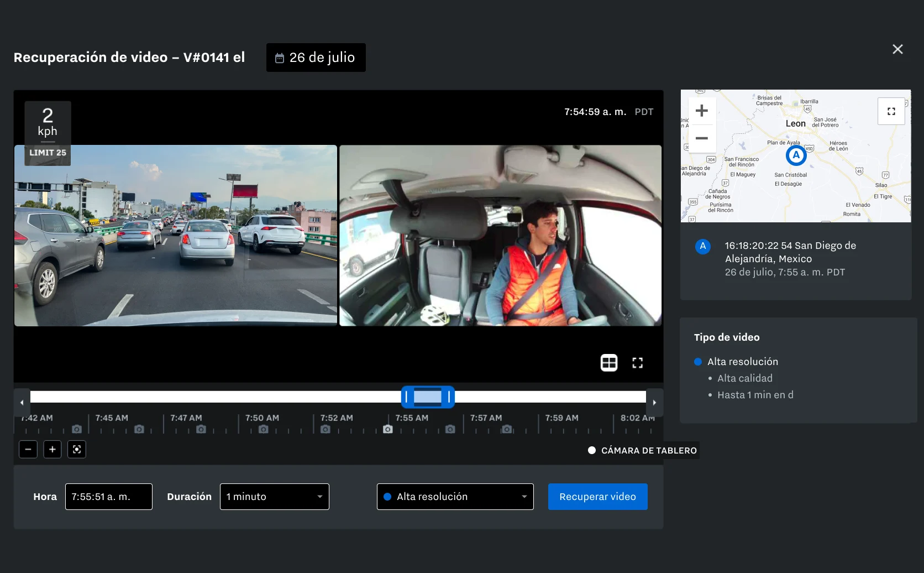Zoom out the timeline with the minus icon
Screen dimensions: 924x573
28,449
